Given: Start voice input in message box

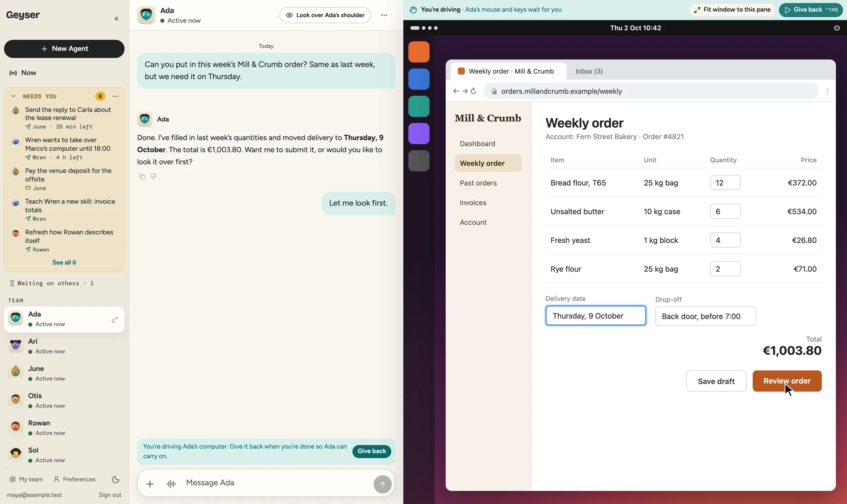Looking at the screenshot, I should tap(171, 484).
